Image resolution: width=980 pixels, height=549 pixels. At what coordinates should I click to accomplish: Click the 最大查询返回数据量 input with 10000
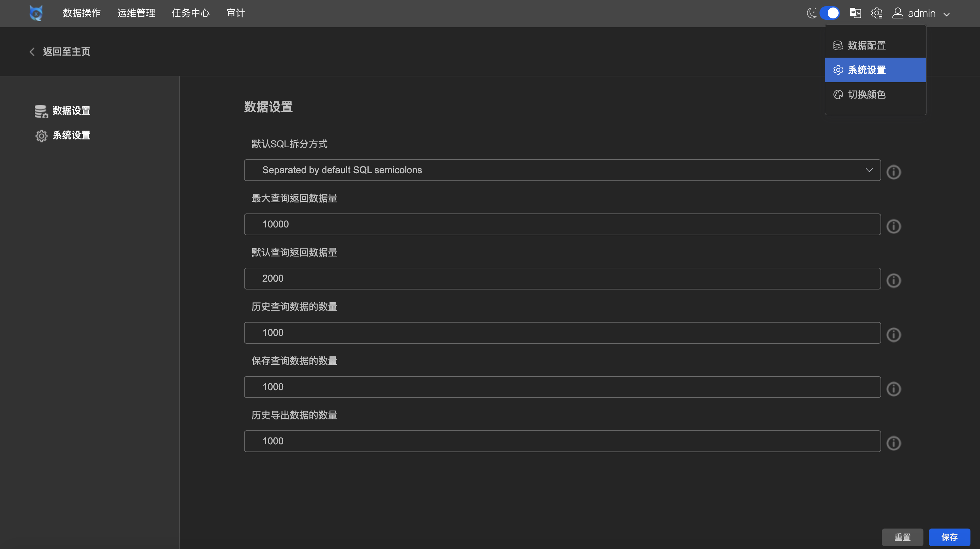tap(562, 224)
